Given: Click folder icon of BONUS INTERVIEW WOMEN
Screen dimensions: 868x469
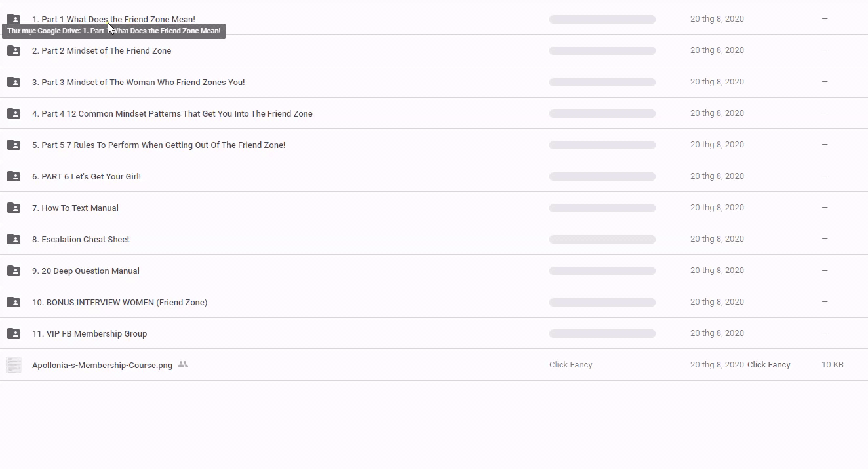Looking at the screenshot, I should (x=14, y=302).
